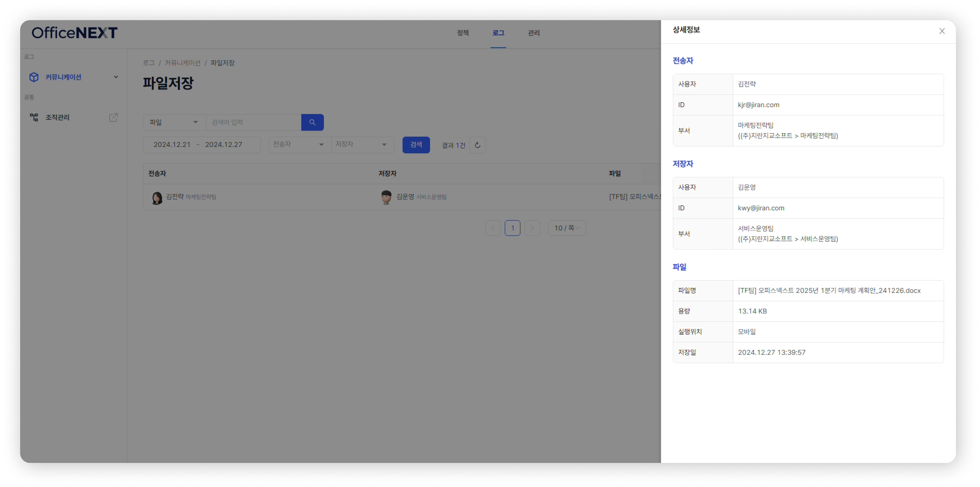
Task: Select page 1 in pagination
Action: coord(512,228)
